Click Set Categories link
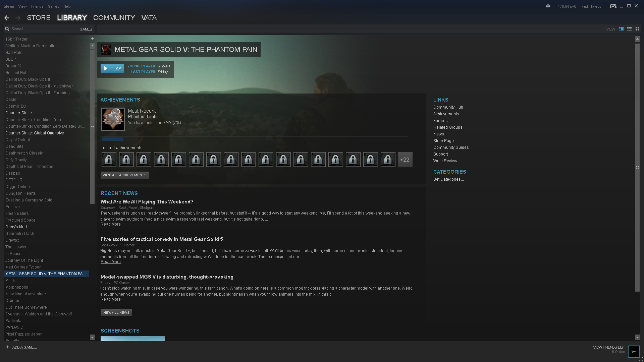 (448, 179)
